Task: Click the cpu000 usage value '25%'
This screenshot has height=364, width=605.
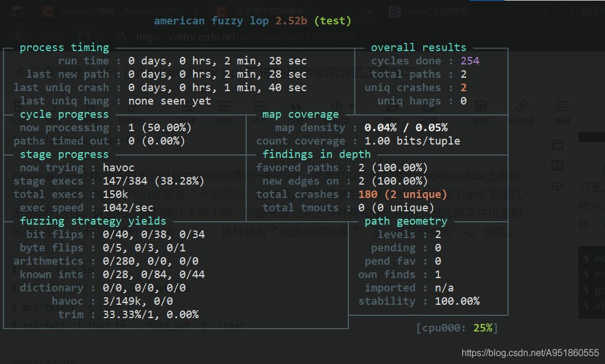Action: coord(482,328)
